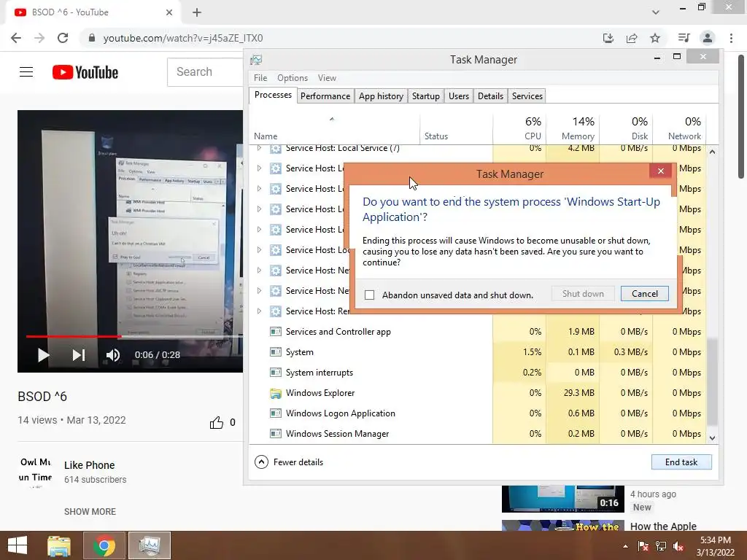
Task: Skip to next video in player
Action: tap(79, 355)
